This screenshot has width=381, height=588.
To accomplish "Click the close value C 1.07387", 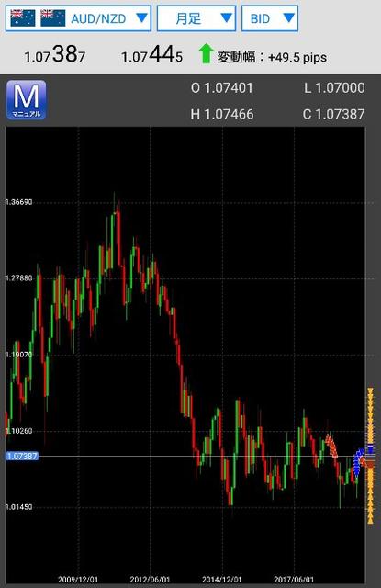I will 333,114.
